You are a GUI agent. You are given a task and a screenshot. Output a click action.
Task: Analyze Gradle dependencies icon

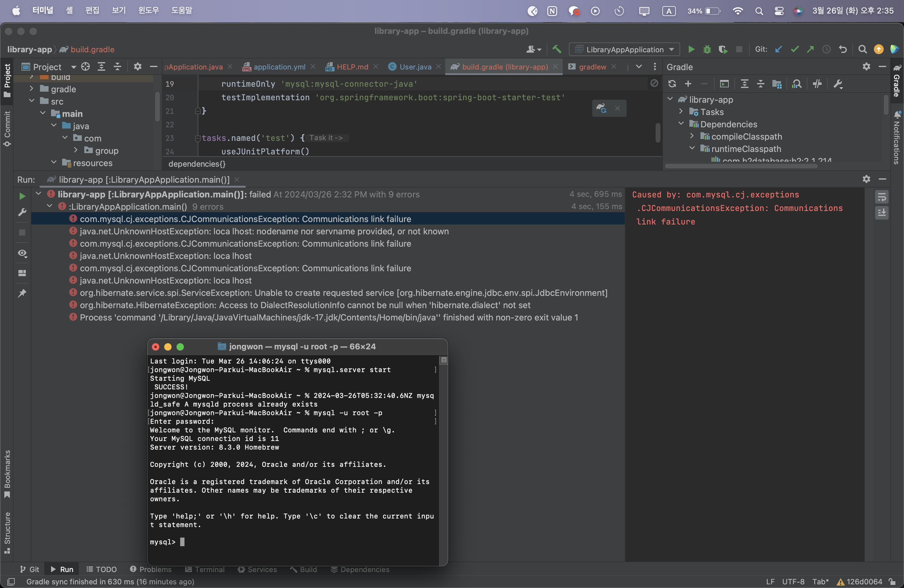[796, 84]
